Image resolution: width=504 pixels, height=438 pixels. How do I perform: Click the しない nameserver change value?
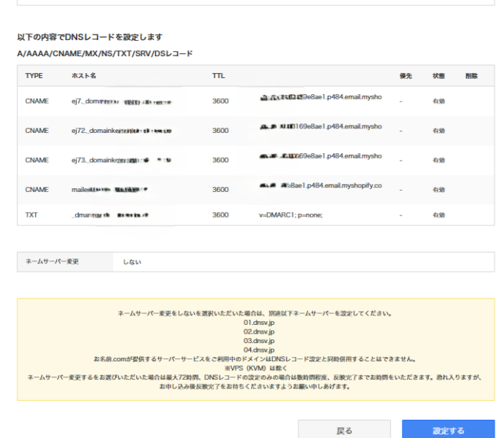tap(132, 261)
